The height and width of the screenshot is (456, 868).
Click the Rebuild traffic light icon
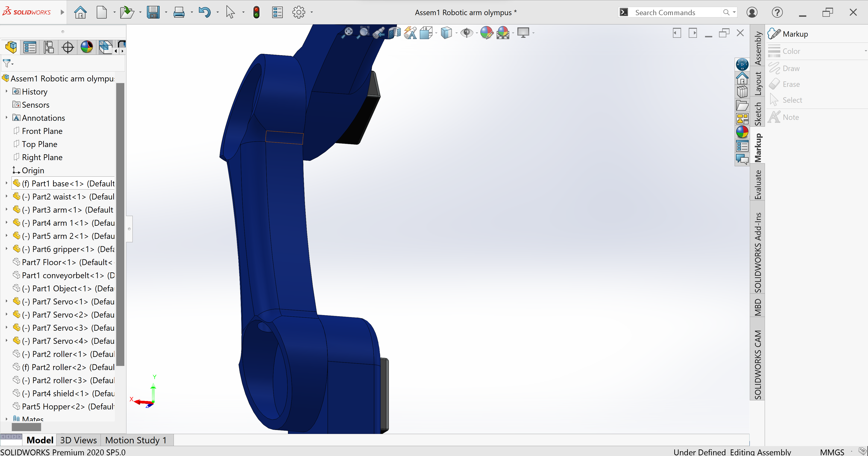256,12
